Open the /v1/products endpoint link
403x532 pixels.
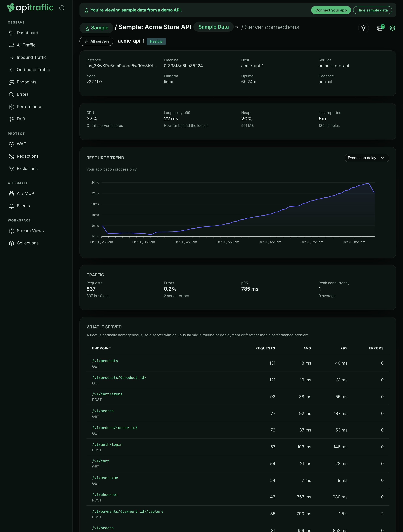point(105,361)
